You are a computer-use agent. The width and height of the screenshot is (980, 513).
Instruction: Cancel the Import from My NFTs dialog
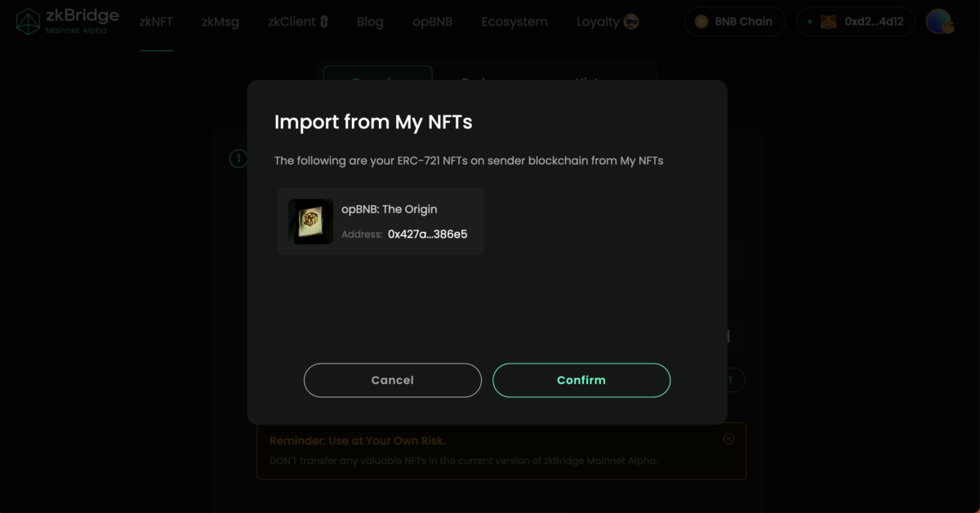coord(392,380)
